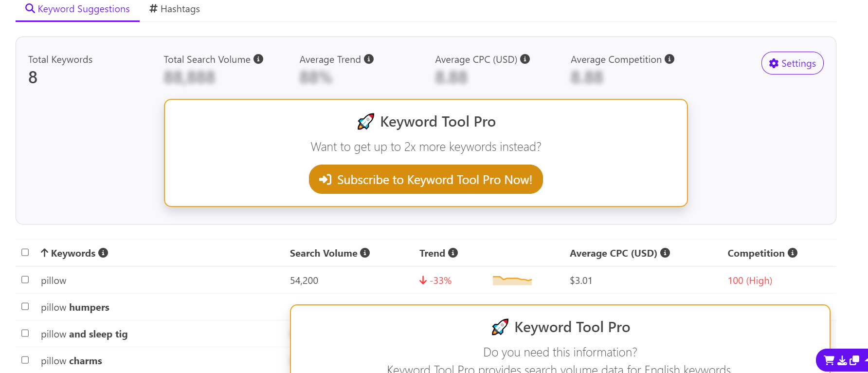The image size is (868, 373).
Task: Click the table Average CPC info icon
Action: tap(665, 253)
